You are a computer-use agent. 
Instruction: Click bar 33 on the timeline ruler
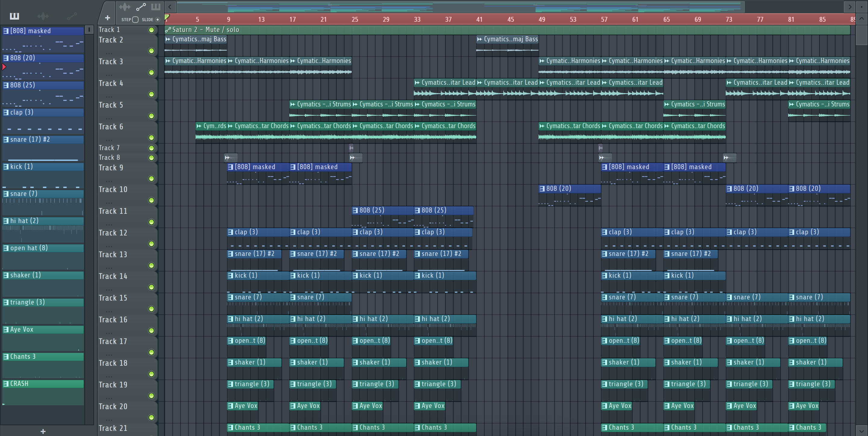(417, 20)
